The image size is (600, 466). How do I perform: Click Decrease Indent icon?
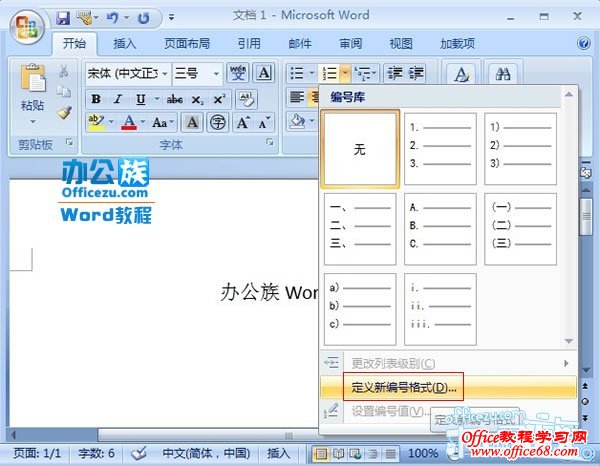coord(395,73)
